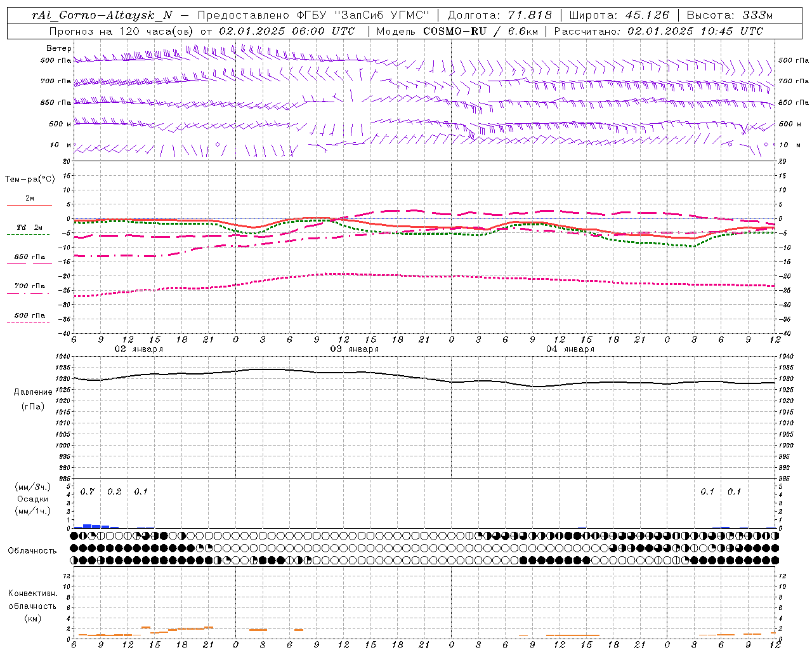Click the -40 value on left temperature axis
This screenshot has width=812, height=650.
tap(65, 333)
